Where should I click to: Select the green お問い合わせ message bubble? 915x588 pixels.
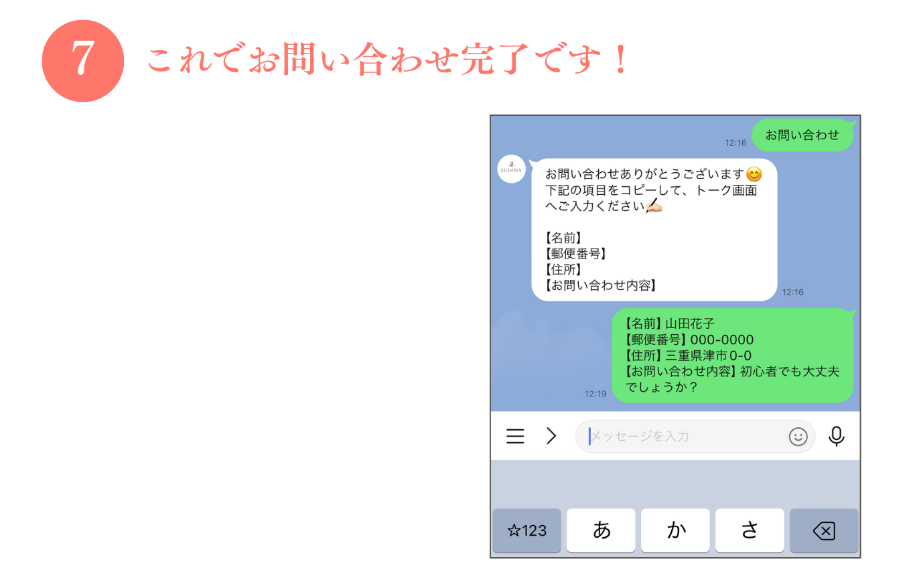(x=803, y=135)
